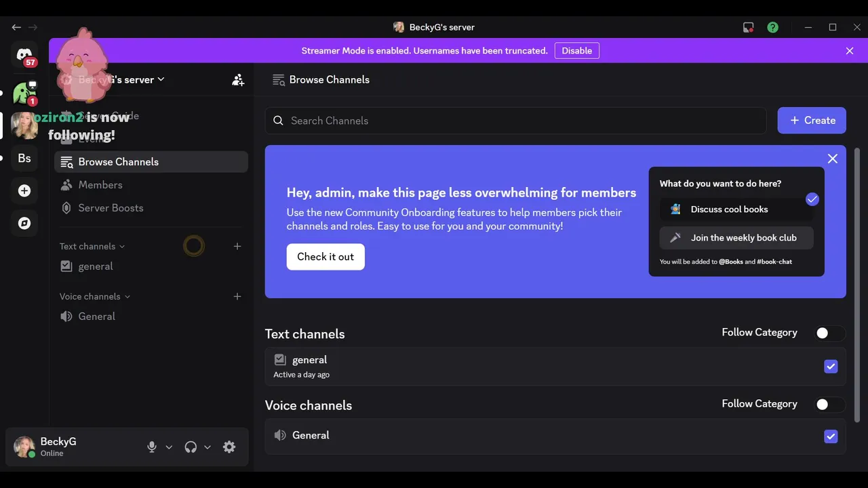This screenshot has width=868, height=488.
Task: Click Add a Server plus icon
Action: pos(24,190)
